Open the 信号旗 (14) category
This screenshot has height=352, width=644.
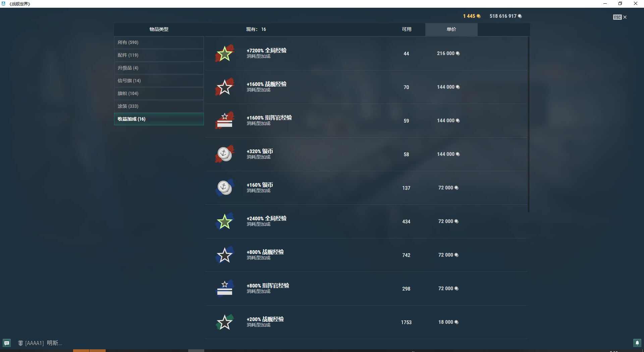point(159,81)
